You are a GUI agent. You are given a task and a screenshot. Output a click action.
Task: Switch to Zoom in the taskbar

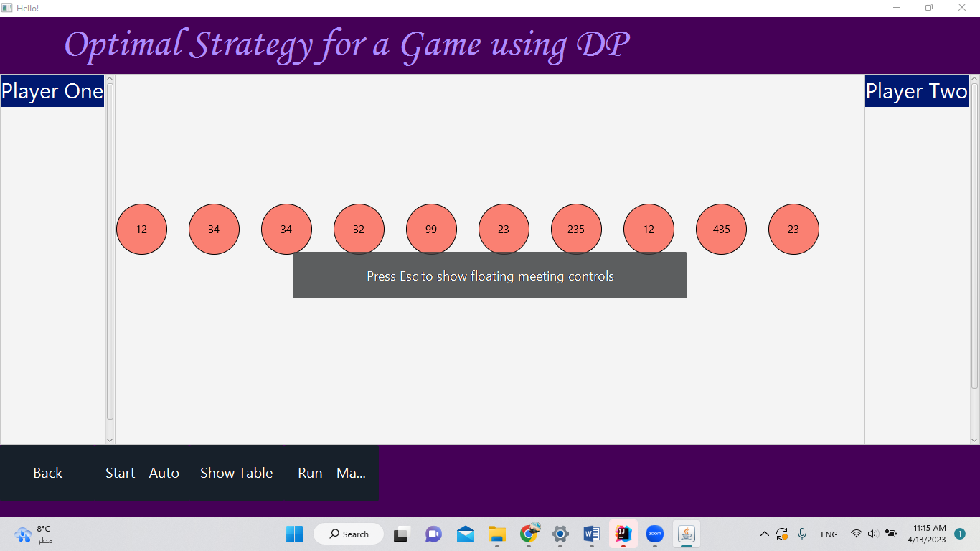[x=655, y=534]
